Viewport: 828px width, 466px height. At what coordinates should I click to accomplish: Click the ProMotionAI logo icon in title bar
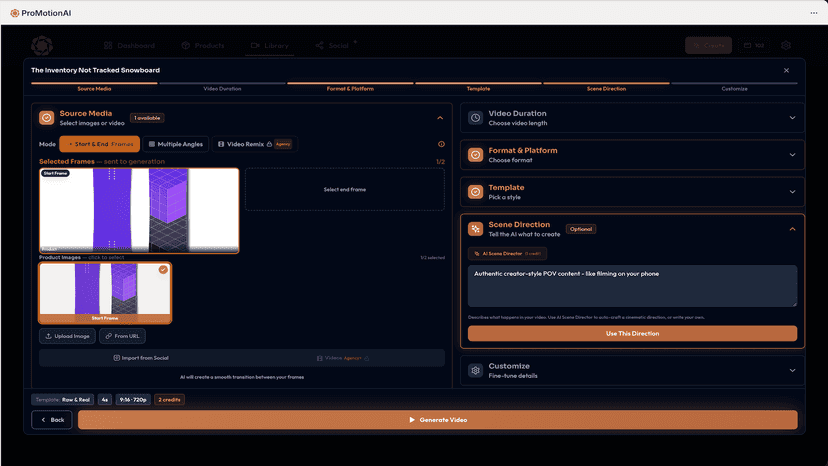pos(15,13)
